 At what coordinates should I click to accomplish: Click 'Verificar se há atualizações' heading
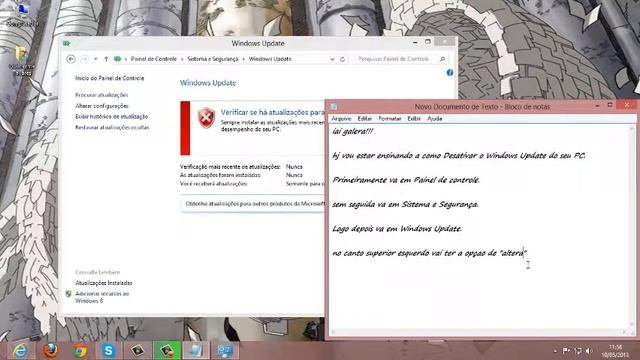point(273,112)
